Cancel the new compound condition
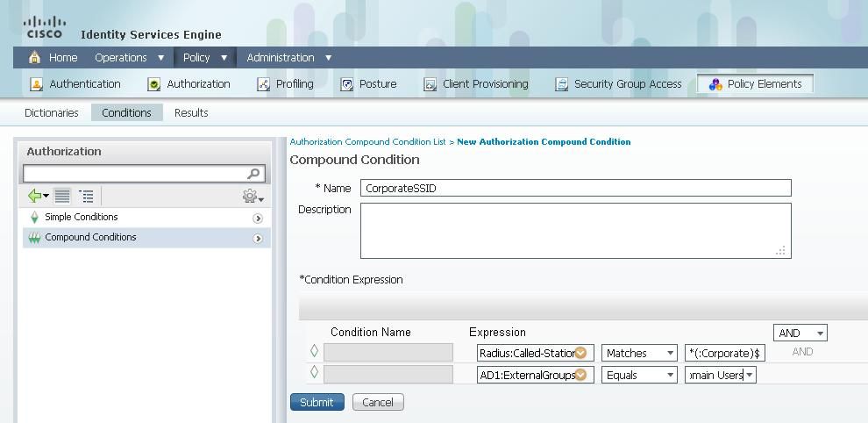This screenshot has width=868, height=423. (378, 403)
